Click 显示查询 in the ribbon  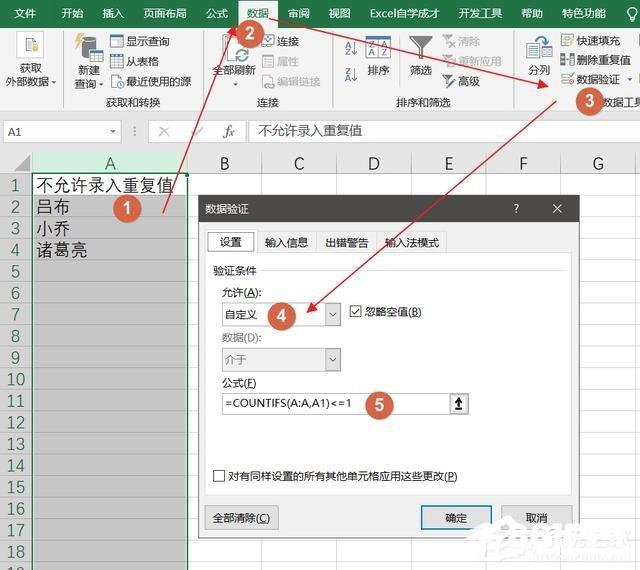click(x=140, y=41)
